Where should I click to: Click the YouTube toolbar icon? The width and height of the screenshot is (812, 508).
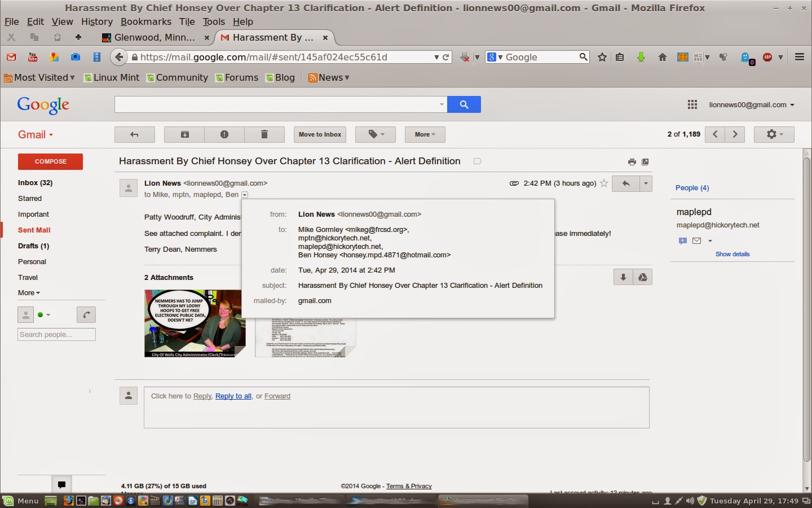click(33, 57)
